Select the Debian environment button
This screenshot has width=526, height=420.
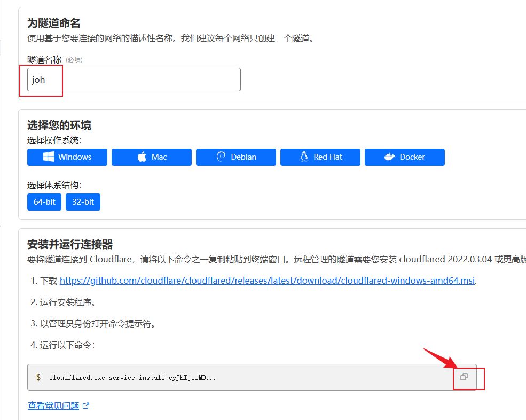tap(236, 157)
